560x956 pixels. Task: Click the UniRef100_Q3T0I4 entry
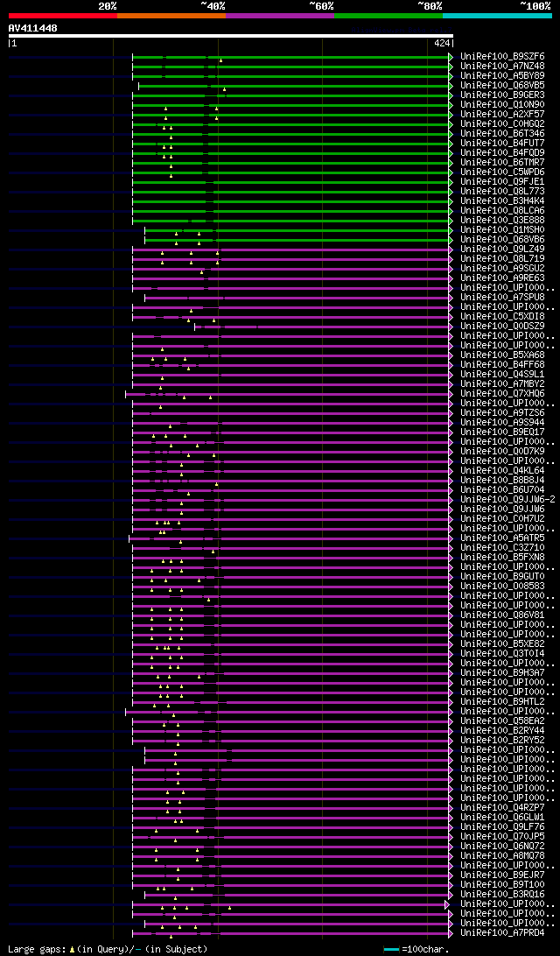(503, 654)
